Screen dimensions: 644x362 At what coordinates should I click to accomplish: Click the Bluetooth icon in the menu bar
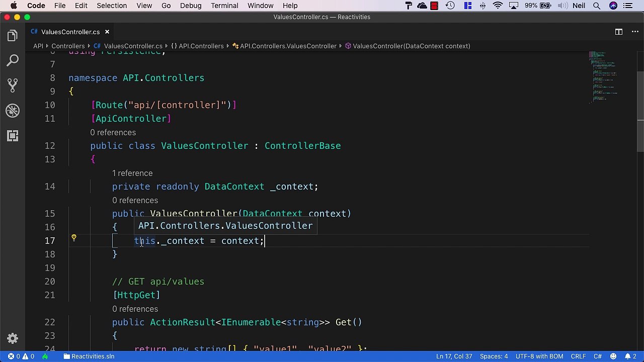click(482, 6)
